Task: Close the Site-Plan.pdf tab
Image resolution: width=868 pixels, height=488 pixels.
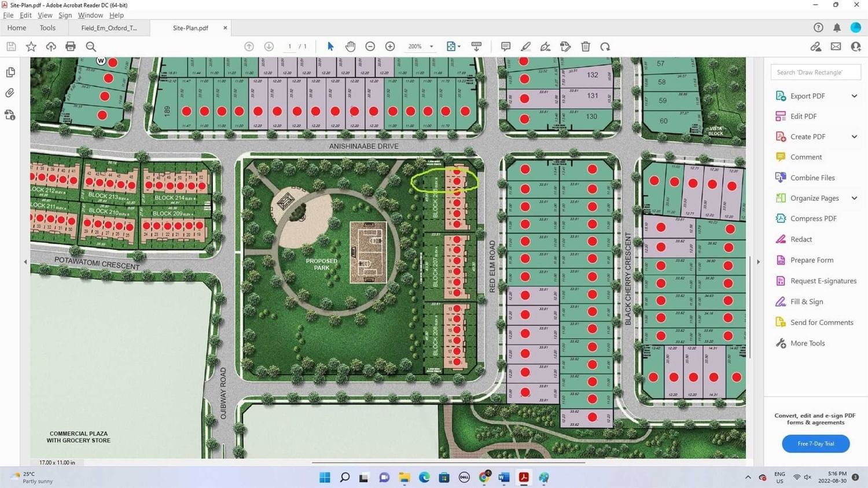Action: click(x=225, y=28)
